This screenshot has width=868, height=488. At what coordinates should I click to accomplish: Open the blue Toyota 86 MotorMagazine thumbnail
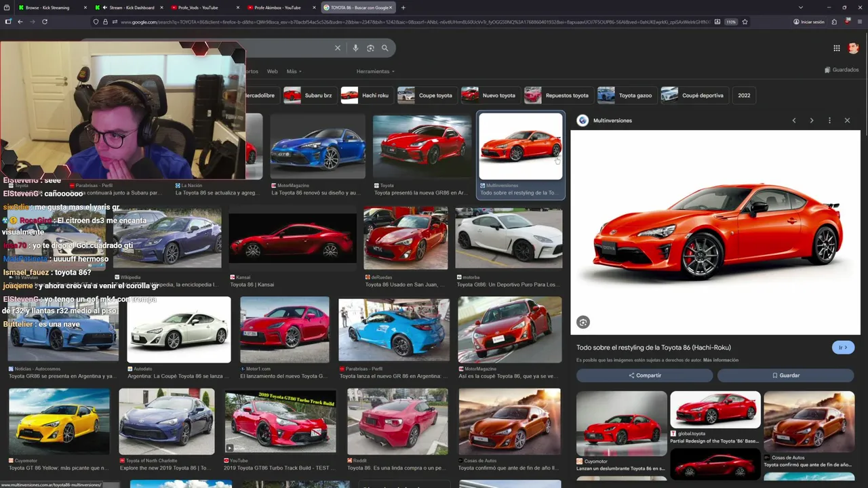coord(317,146)
